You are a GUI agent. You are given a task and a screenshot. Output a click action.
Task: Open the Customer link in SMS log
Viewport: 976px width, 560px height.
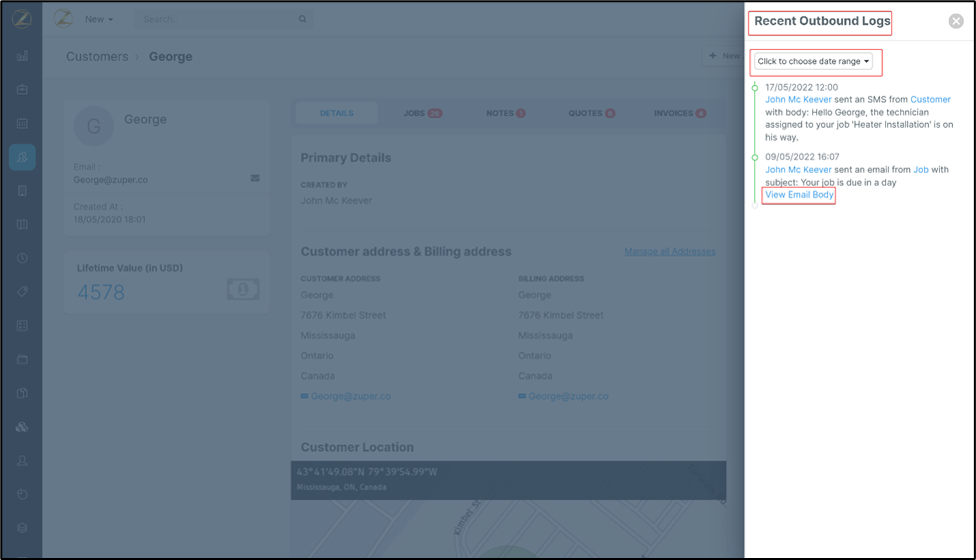[930, 100]
